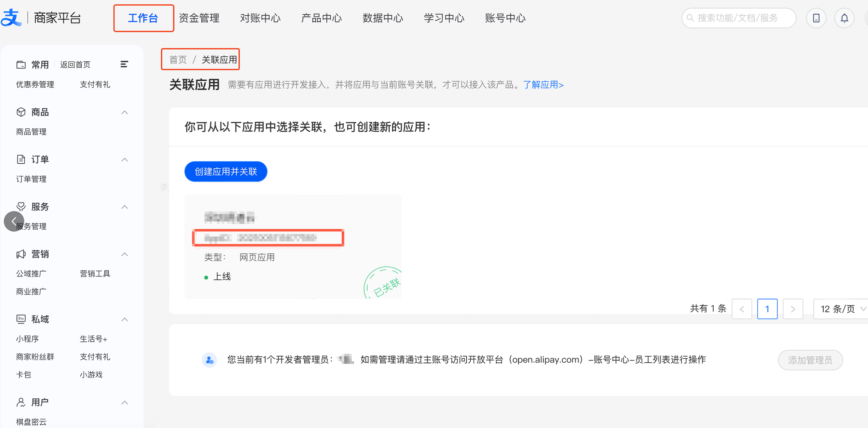Click the 私域 monitor icon
868x428 pixels.
click(21, 319)
